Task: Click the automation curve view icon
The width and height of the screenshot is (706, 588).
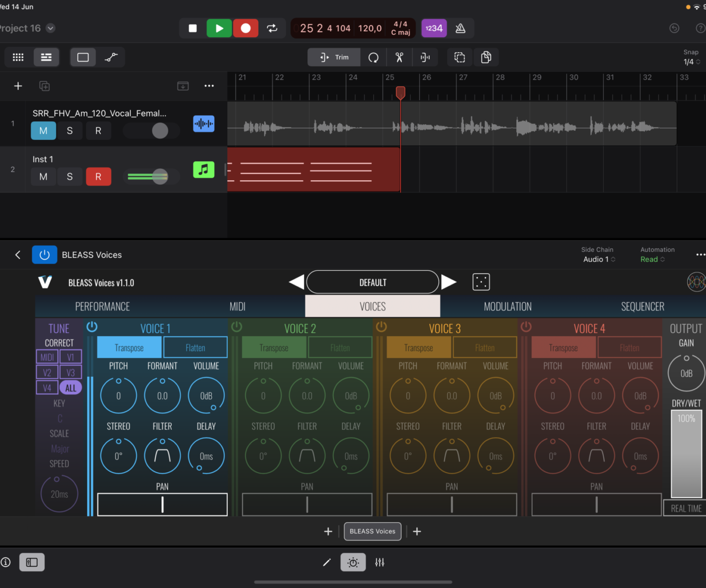Action: click(111, 57)
